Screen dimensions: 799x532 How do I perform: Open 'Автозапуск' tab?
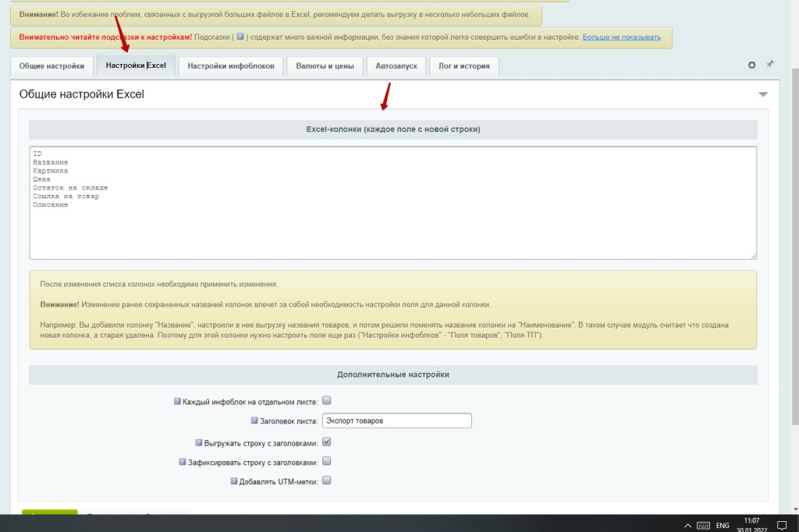coord(396,66)
